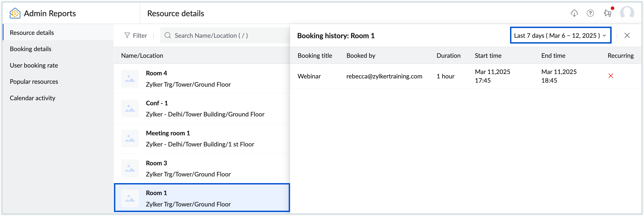This screenshot has width=644, height=216.
Task: Select Resource details in sidebar
Action: [x=32, y=33]
